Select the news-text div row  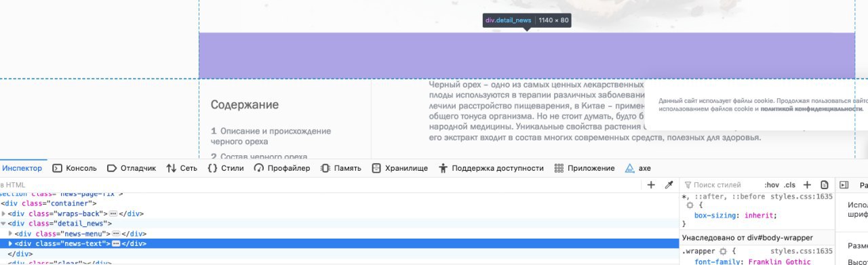(339, 243)
